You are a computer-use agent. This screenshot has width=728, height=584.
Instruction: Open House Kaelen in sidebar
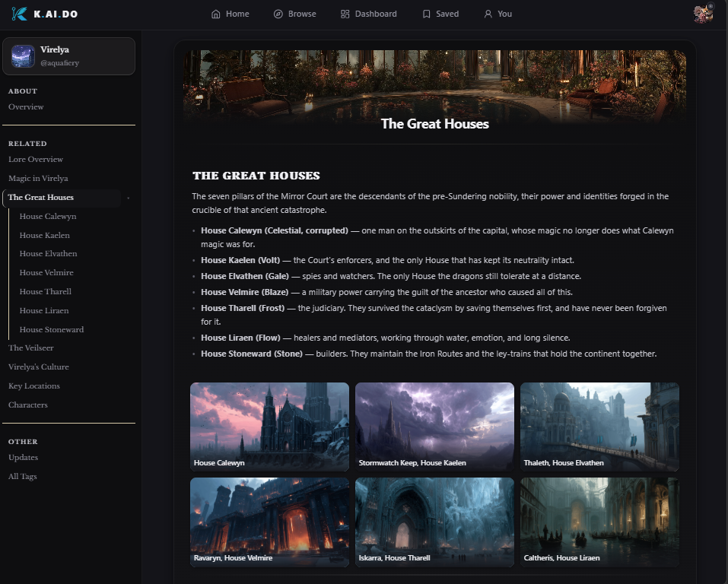click(45, 236)
